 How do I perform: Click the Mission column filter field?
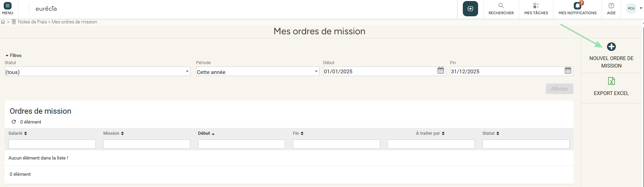(x=147, y=144)
